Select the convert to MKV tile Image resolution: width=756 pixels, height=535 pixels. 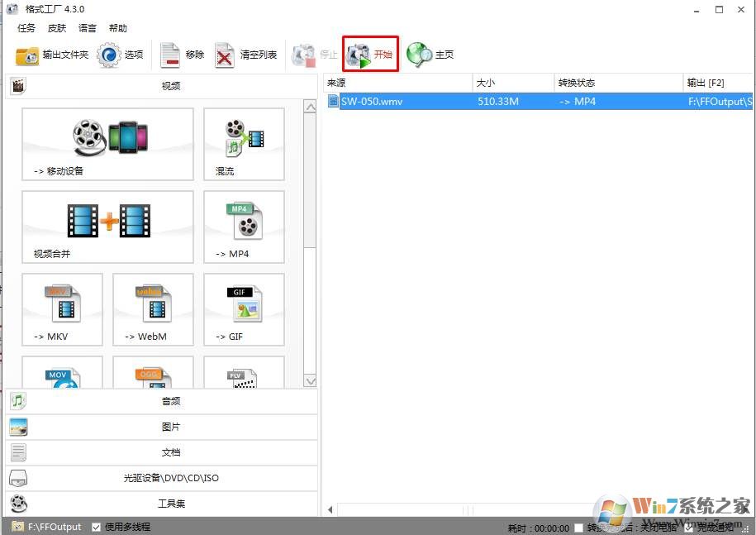pyautogui.click(x=62, y=310)
